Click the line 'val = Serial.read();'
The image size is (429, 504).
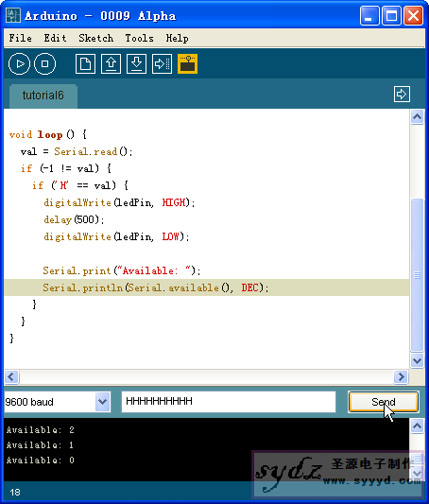coord(77,151)
